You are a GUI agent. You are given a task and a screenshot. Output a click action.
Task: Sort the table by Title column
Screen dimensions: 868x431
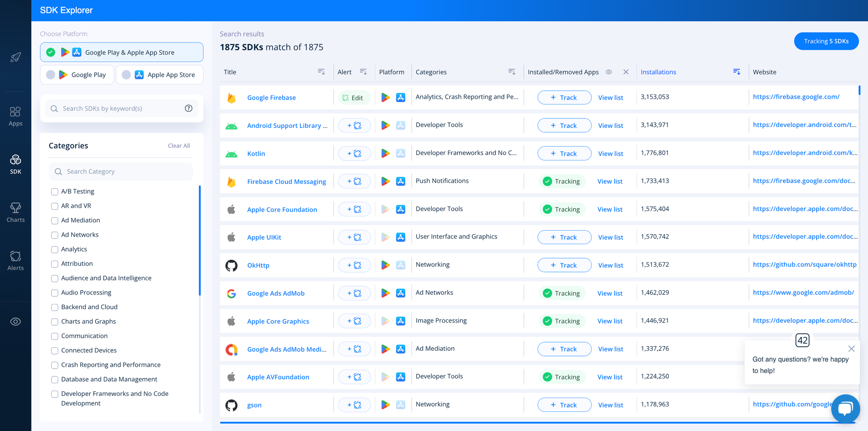pos(322,72)
